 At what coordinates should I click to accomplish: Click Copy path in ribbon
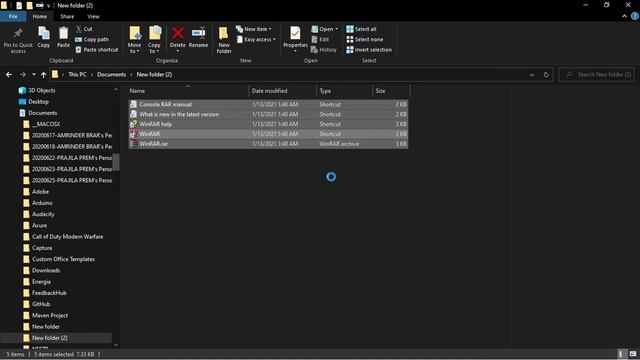(x=92, y=39)
